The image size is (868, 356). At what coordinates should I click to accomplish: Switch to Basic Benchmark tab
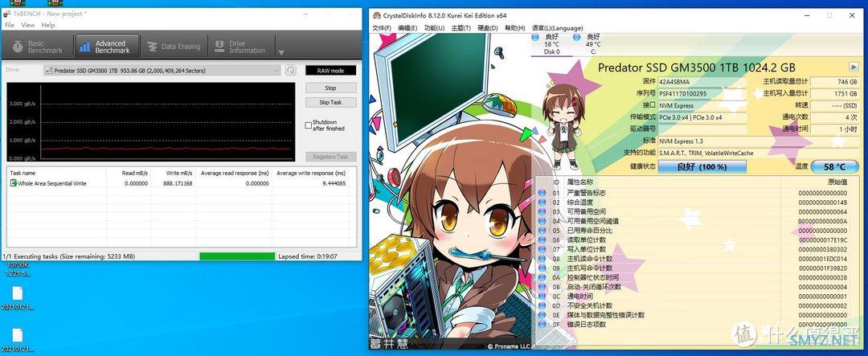click(38, 47)
